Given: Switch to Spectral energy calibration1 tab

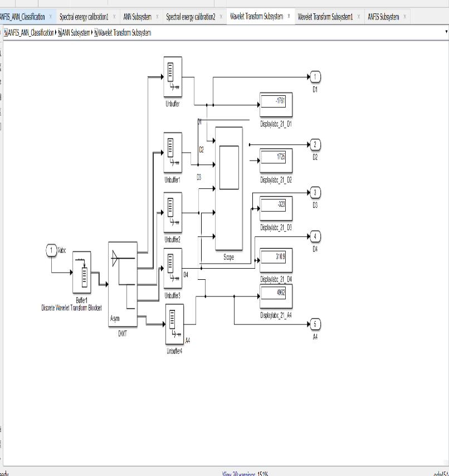Looking at the screenshot, I should [x=84, y=17].
